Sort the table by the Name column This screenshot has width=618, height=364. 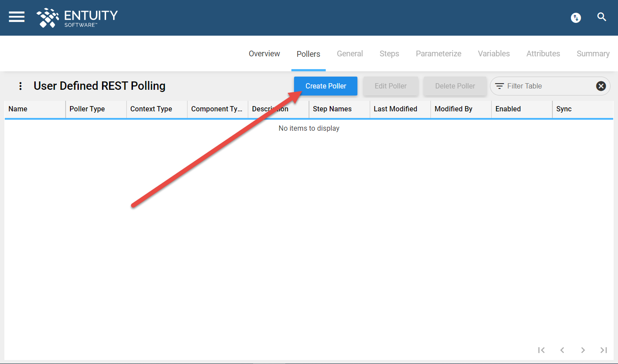tap(18, 109)
